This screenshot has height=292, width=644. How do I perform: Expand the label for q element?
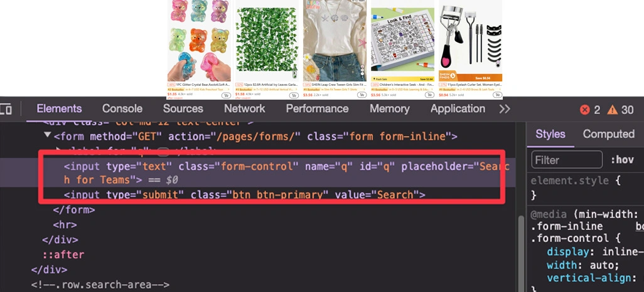[58, 150]
